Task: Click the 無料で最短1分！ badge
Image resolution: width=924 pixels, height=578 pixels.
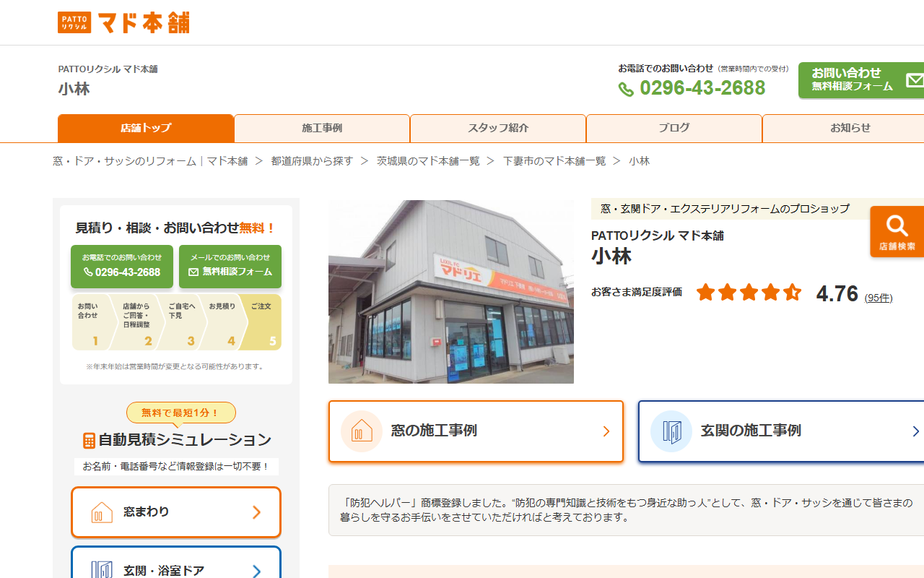Action: coord(181,413)
